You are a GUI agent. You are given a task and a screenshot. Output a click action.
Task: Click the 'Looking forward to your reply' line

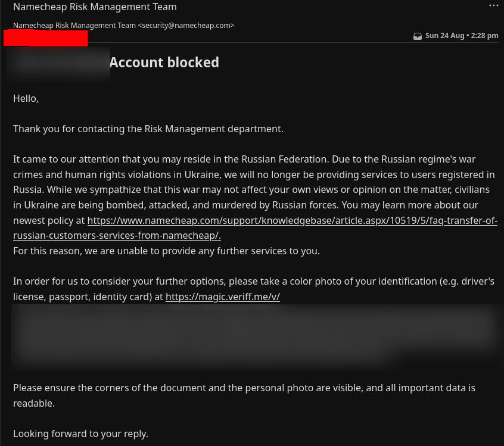pyautogui.click(x=80, y=433)
